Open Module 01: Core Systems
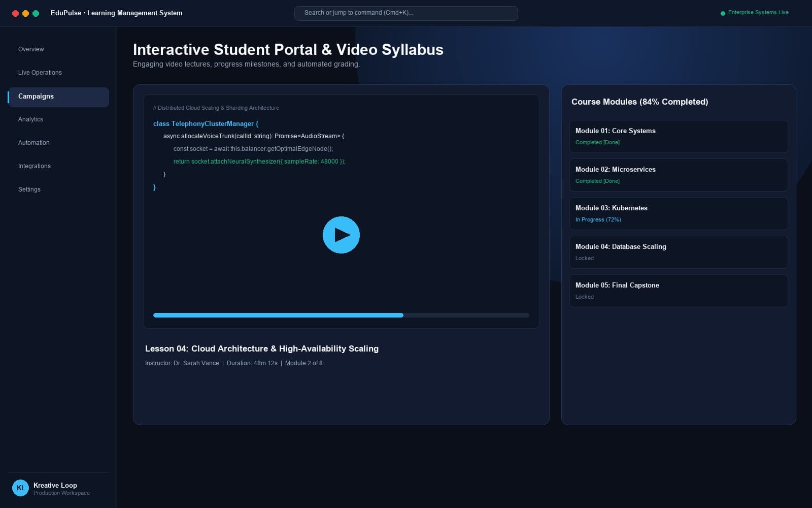 point(679,136)
